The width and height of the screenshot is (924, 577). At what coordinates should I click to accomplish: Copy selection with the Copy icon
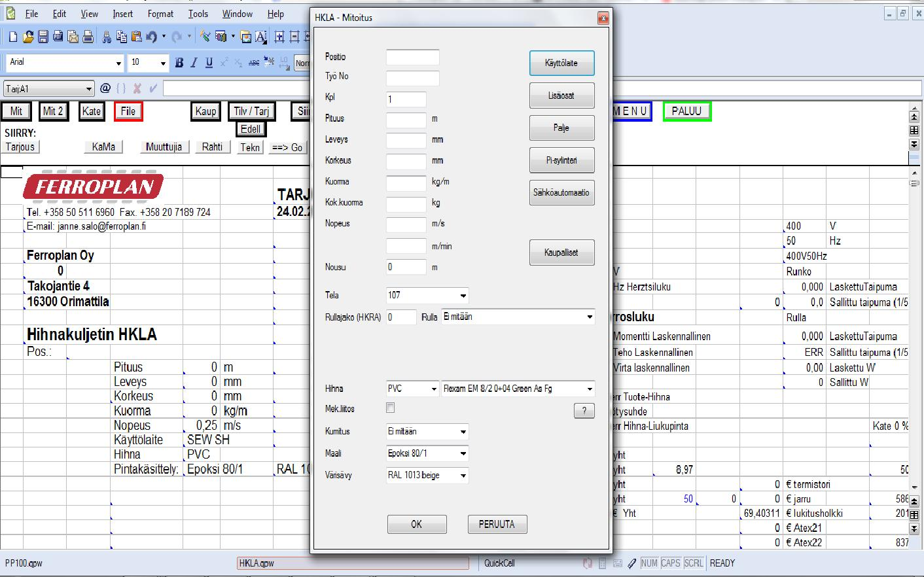click(121, 37)
